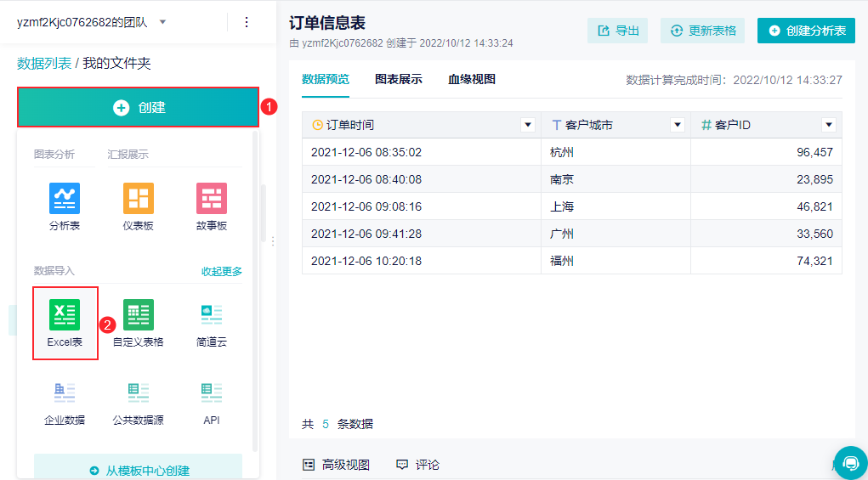The height and width of the screenshot is (480, 868).
Task: Open the 客户城市 column dropdown
Action: (678, 125)
